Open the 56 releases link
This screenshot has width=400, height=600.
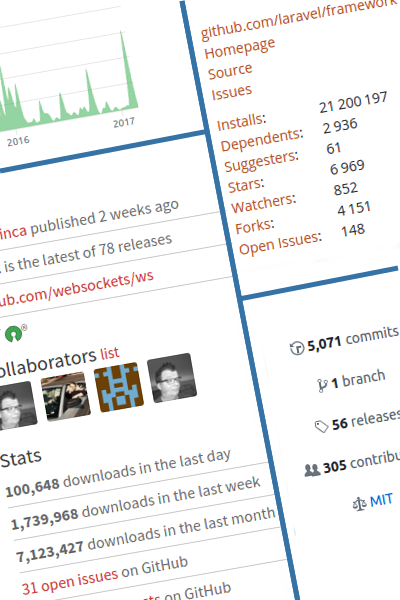(x=366, y=419)
